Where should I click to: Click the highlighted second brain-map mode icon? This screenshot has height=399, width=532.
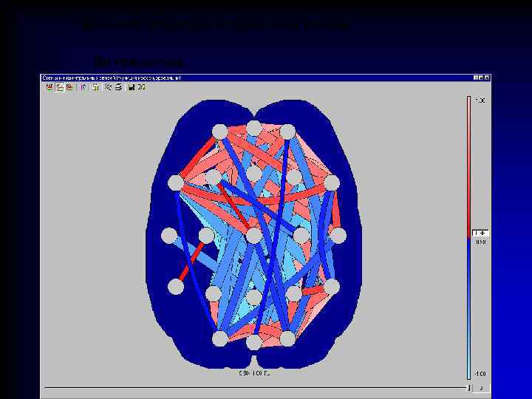[x=60, y=87]
